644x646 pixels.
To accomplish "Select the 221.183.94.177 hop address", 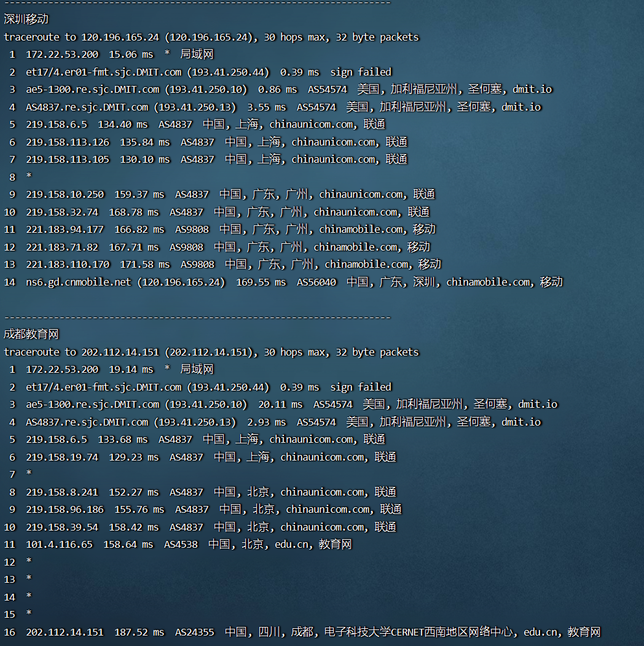I will click(x=65, y=229).
